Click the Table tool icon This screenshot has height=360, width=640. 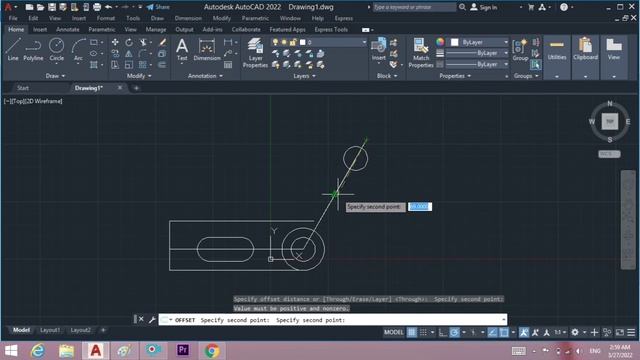click(228, 64)
